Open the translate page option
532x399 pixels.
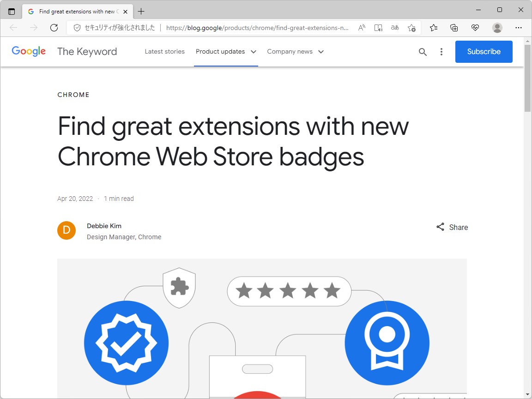point(395,28)
